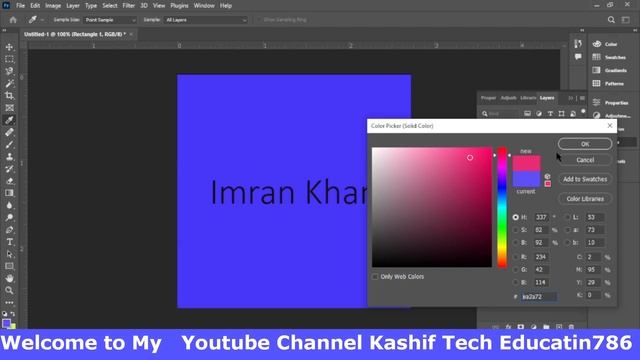
Task: Select the S saturation radio button
Action: pos(516,230)
